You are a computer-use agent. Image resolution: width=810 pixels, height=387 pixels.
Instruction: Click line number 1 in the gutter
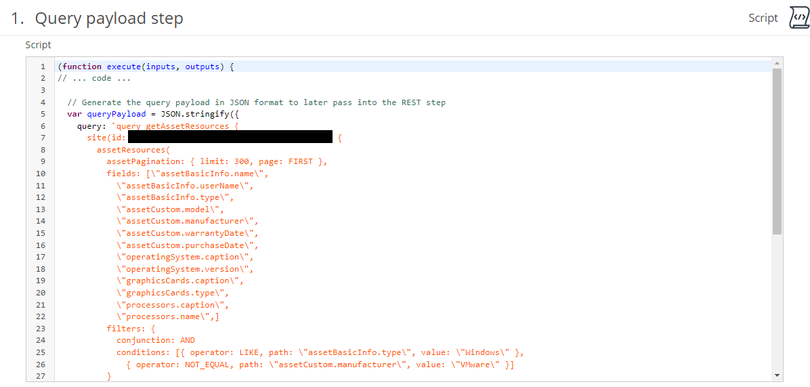coord(43,67)
